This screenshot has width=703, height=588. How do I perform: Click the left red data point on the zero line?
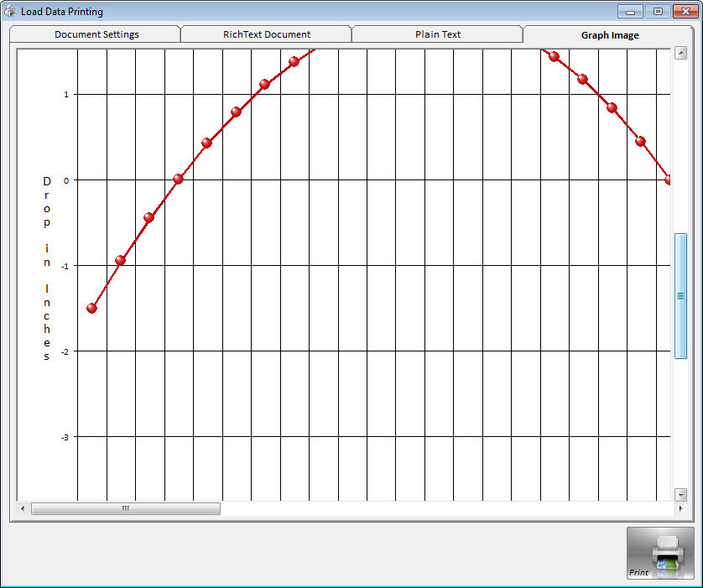click(178, 179)
